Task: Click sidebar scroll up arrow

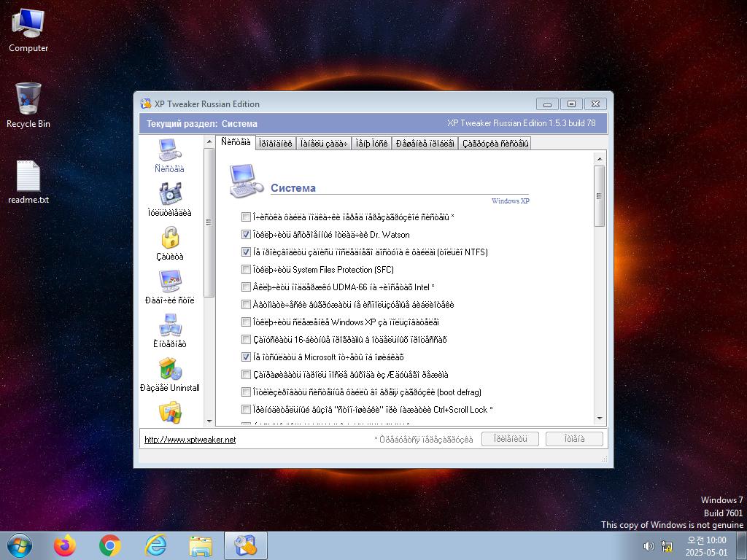Action: tap(209, 142)
